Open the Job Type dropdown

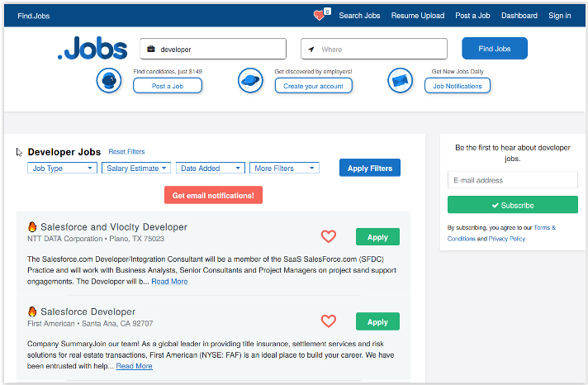pyautogui.click(x=62, y=168)
